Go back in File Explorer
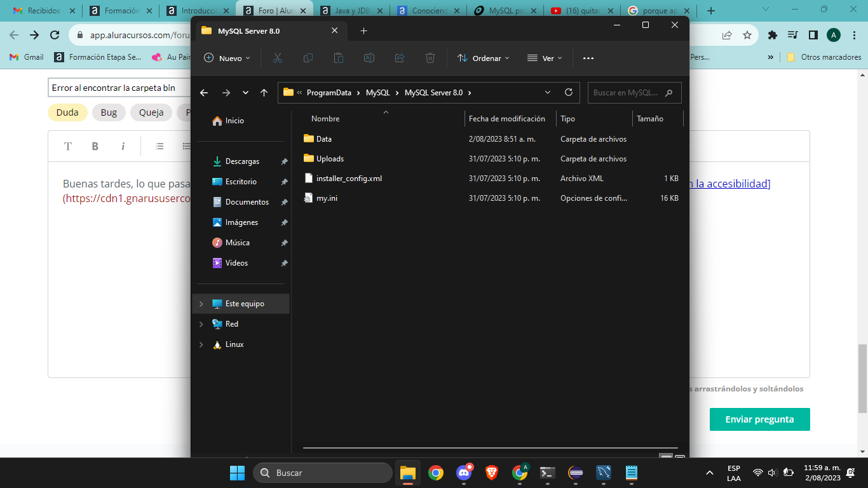868x488 pixels. pyautogui.click(x=204, y=93)
